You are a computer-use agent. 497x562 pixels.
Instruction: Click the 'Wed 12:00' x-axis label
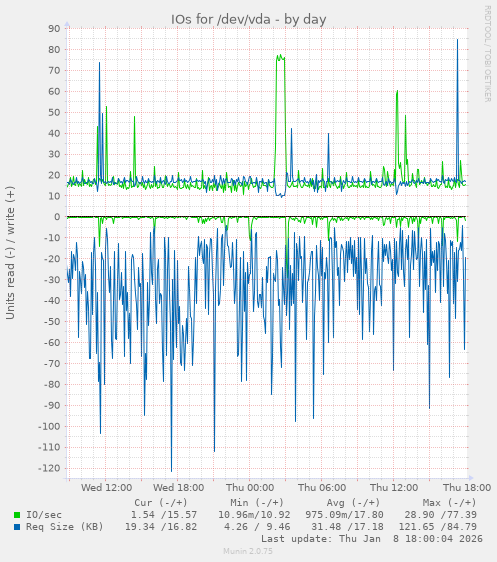[106, 488]
